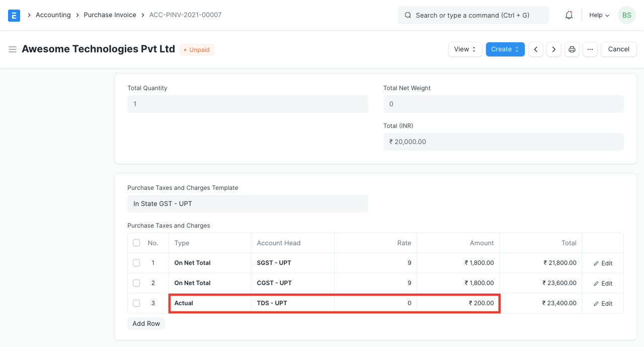This screenshot has height=347, width=644.
Task: Select all rows in taxes table header
Action: (x=136, y=243)
